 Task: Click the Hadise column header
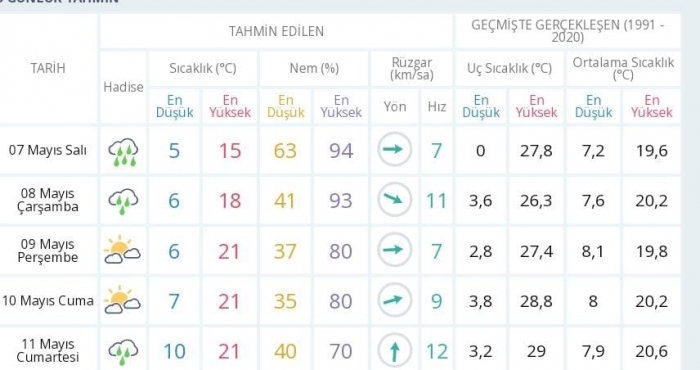(x=123, y=87)
